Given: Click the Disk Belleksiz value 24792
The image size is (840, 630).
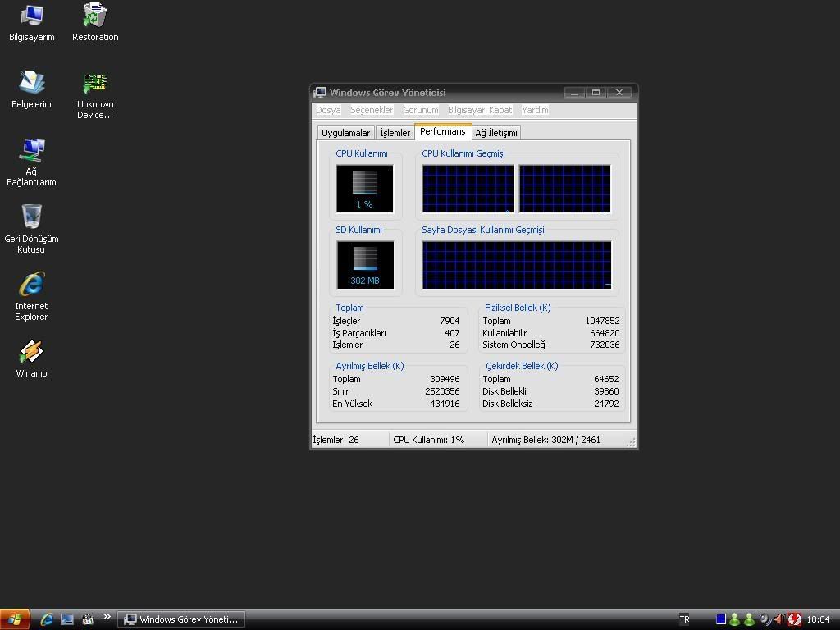Looking at the screenshot, I should (606, 404).
